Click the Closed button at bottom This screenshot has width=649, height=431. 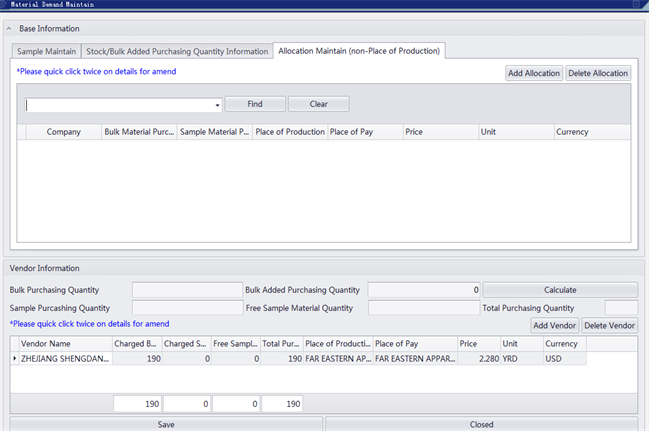[481, 424]
